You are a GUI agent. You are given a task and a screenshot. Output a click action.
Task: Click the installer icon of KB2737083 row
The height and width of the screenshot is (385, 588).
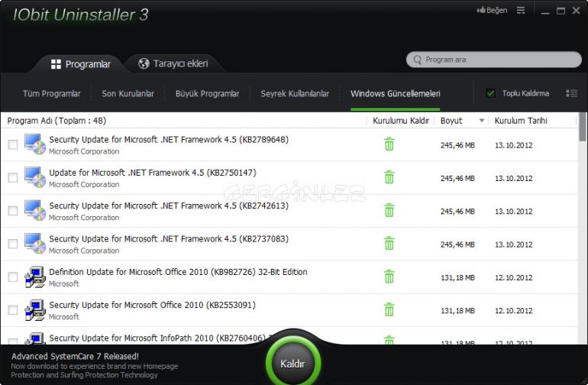point(35,244)
